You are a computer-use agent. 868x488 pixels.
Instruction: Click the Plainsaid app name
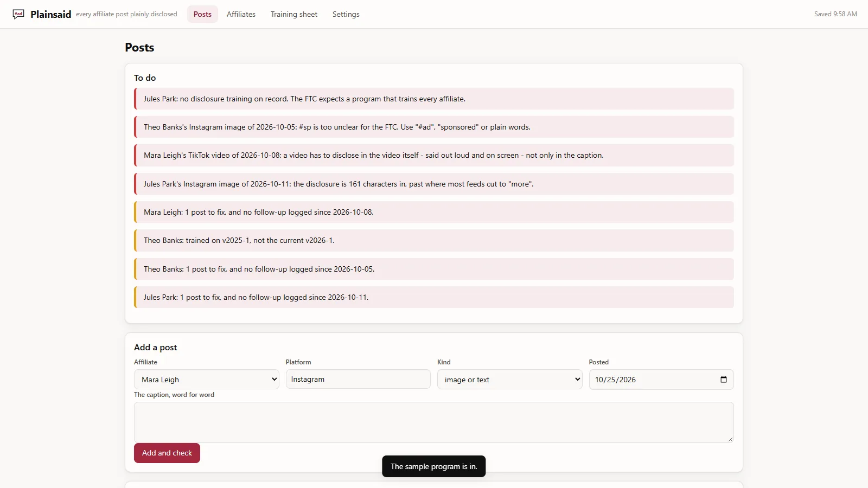tap(51, 14)
